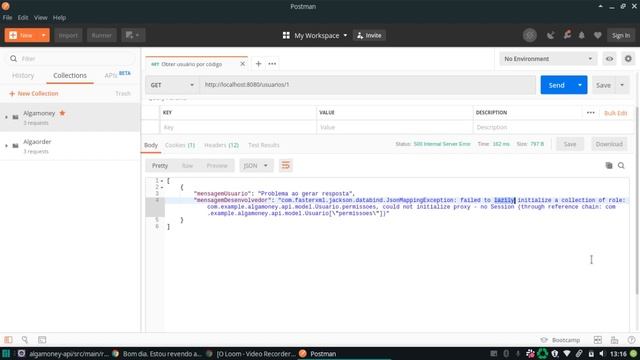This screenshot has width=640, height=360.
Task: Open the manage environments gear icon
Action: click(628, 59)
